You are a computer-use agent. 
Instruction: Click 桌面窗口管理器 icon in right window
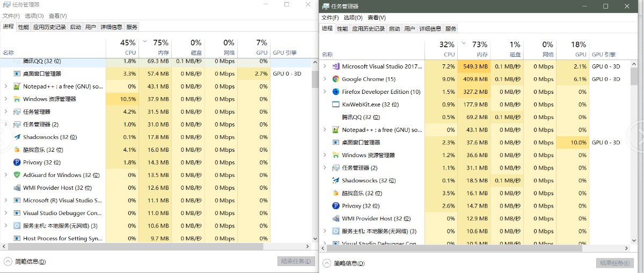coord(336,143)
